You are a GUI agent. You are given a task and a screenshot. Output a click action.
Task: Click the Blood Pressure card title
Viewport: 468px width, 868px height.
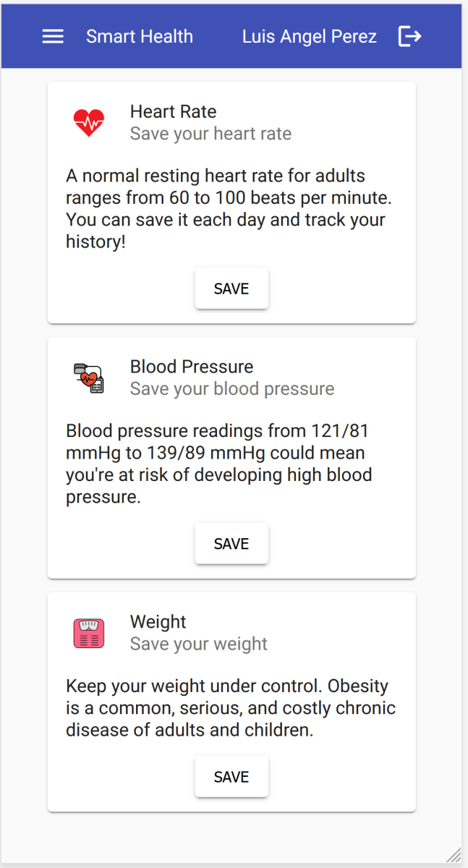pos(192,367)
